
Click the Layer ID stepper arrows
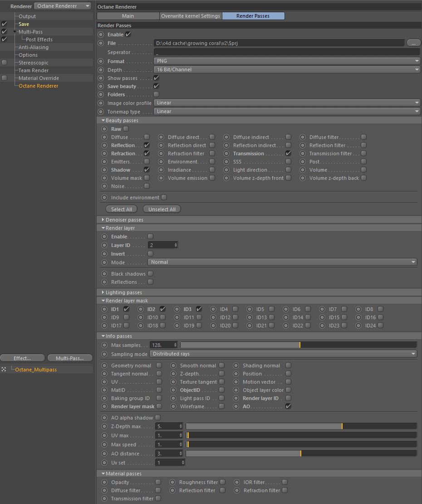(x=176, y=245)
